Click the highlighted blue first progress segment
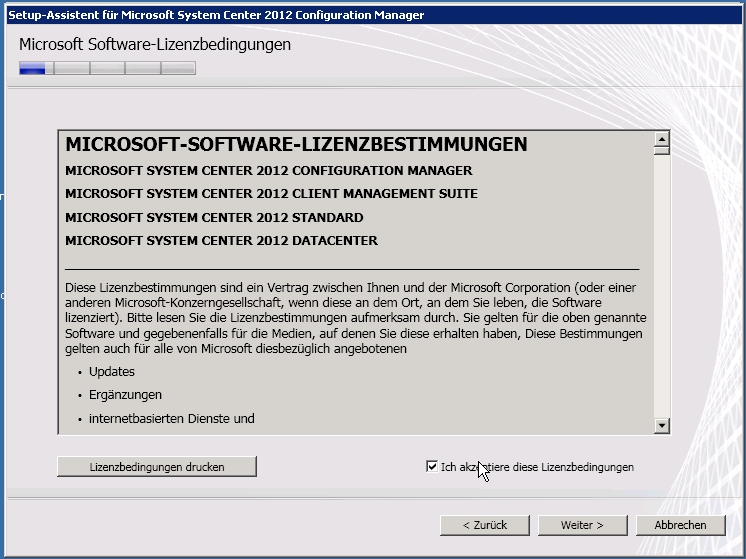Screen dimensions: 746x559 pos(33,69)
